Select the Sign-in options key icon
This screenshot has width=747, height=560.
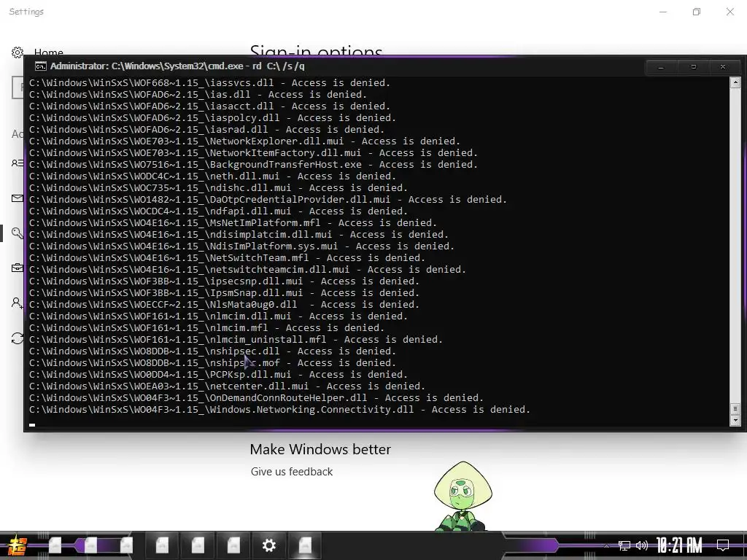[18, 233]
